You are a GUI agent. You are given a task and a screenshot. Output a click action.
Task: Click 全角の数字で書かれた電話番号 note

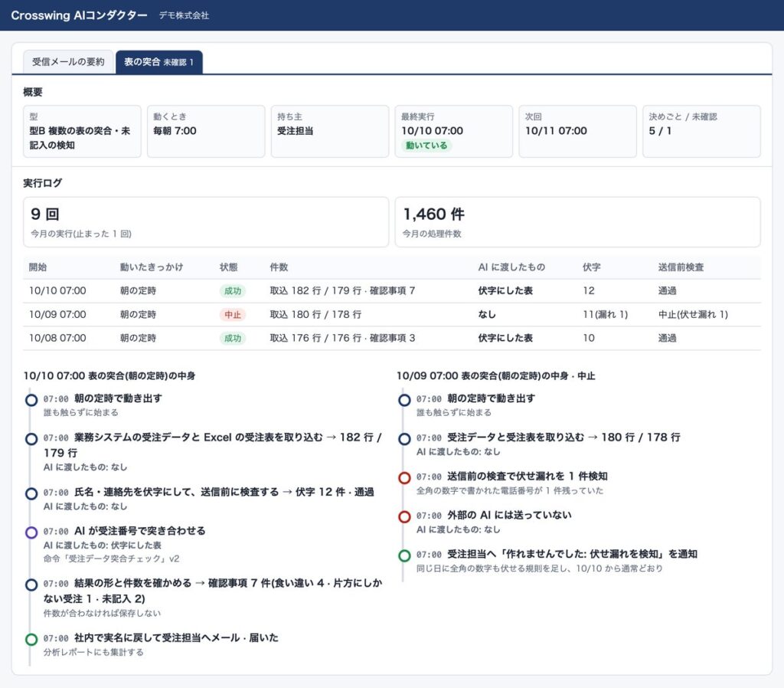pyautogui.click(x=510, y=491)
